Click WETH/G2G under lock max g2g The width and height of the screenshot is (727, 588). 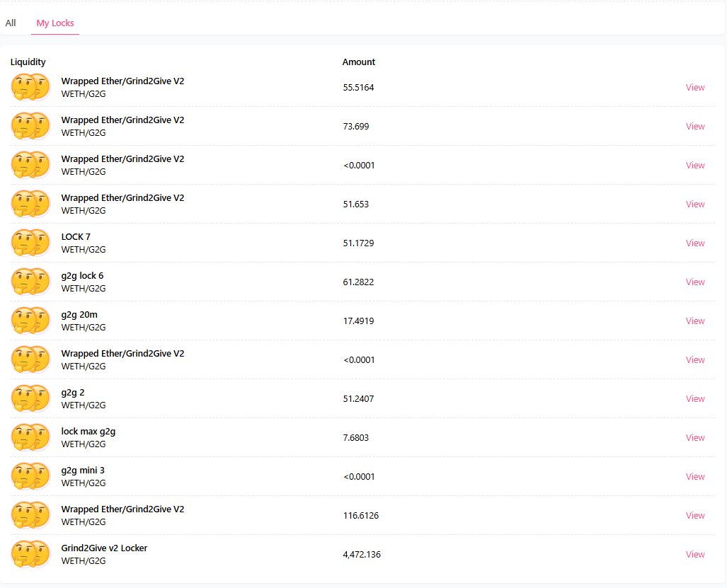84,444
